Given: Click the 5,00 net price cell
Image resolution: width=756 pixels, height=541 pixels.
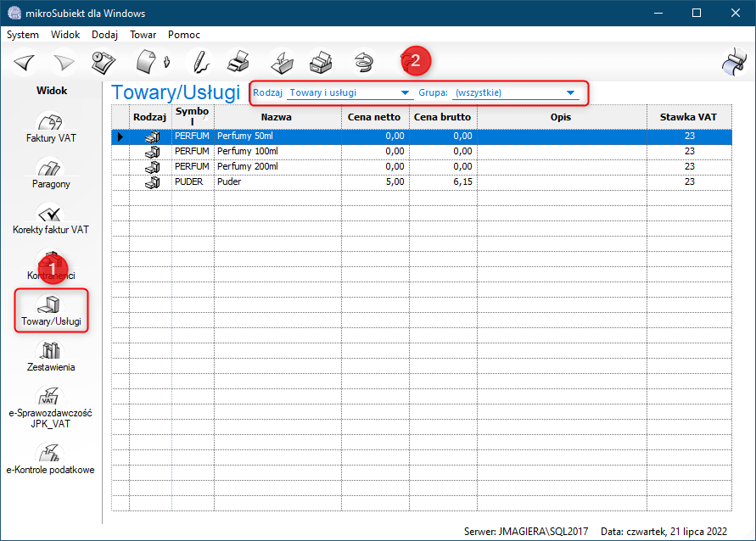Looking at the screenshot, I should (375, 181).
